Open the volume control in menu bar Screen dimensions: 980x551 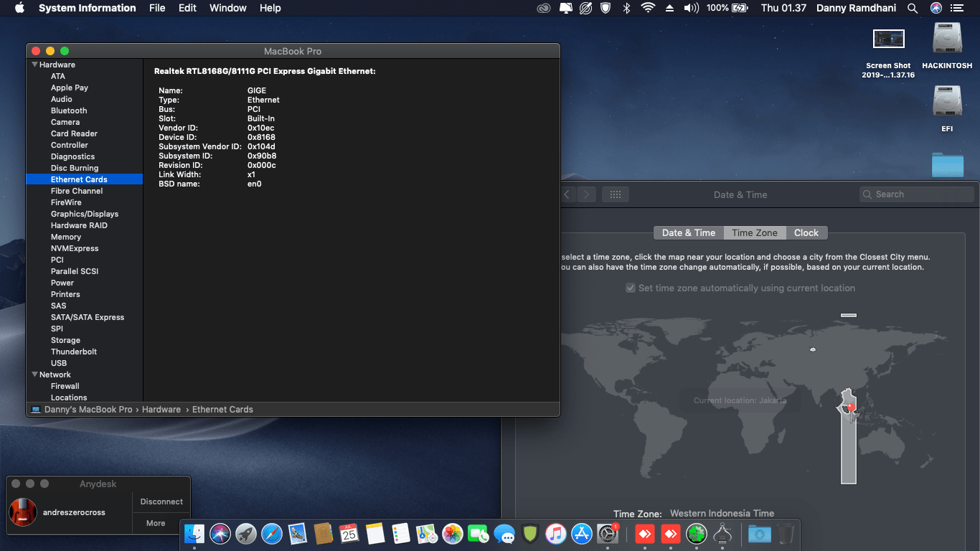pos(691,8)
